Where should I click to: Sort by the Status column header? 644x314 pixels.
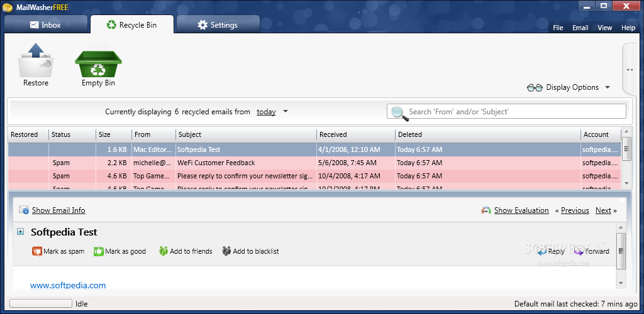(x=72, y=134)
